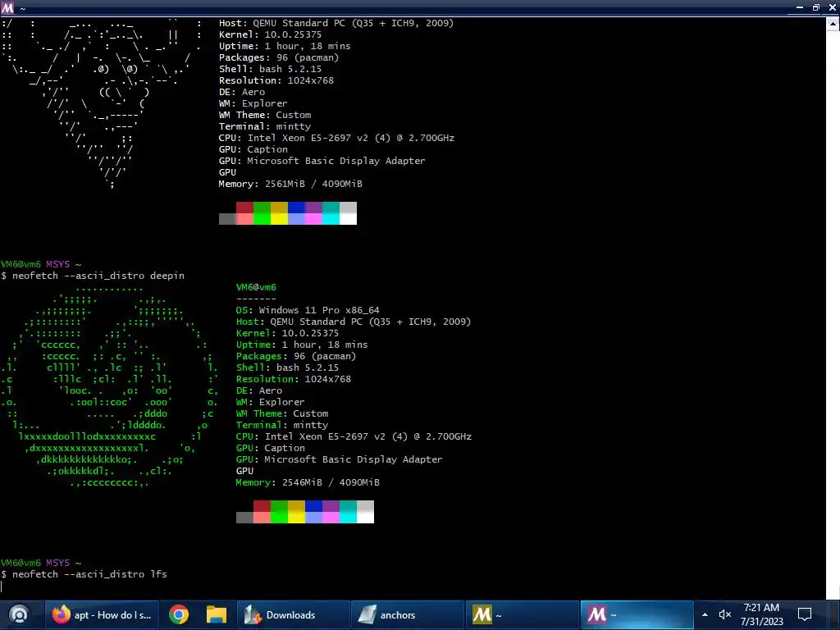Switch to Firefox 'apt - How do I s...' window
This screenshot has width=840, height=630.
(x=102, y=614)
